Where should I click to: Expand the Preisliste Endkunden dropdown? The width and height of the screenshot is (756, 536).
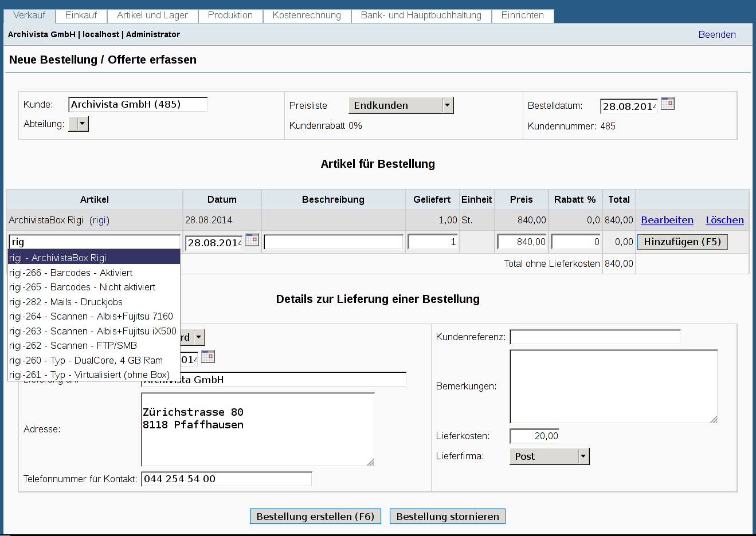[x=401, y=105]
